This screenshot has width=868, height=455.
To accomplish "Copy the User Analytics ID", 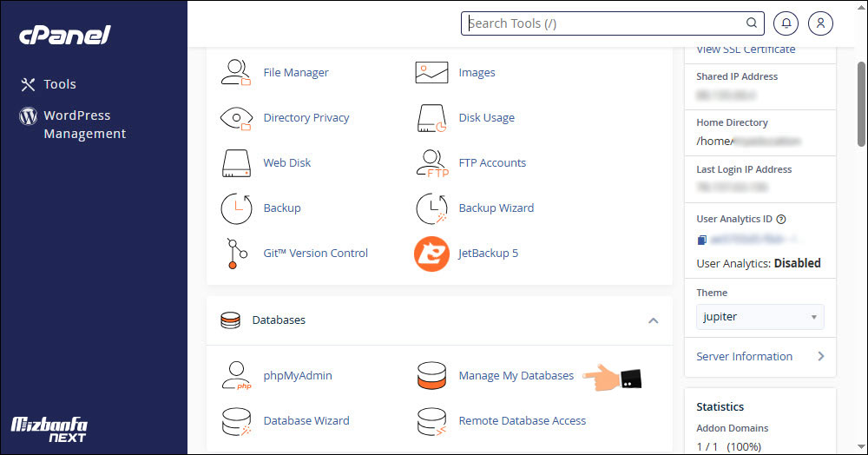I will point(701,240).
